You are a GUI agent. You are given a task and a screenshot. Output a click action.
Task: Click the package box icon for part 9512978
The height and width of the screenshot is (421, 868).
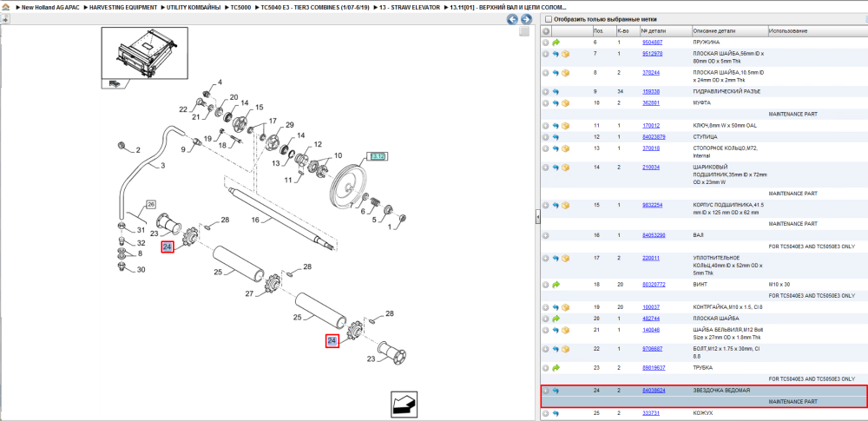pyautogui.click(x=565, y=54)
